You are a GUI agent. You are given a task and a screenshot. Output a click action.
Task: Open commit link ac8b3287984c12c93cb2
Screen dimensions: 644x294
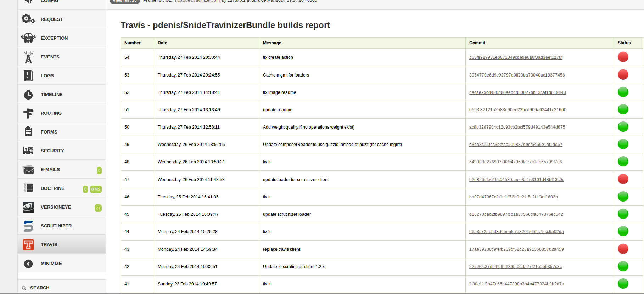click(x=517, y=127)
